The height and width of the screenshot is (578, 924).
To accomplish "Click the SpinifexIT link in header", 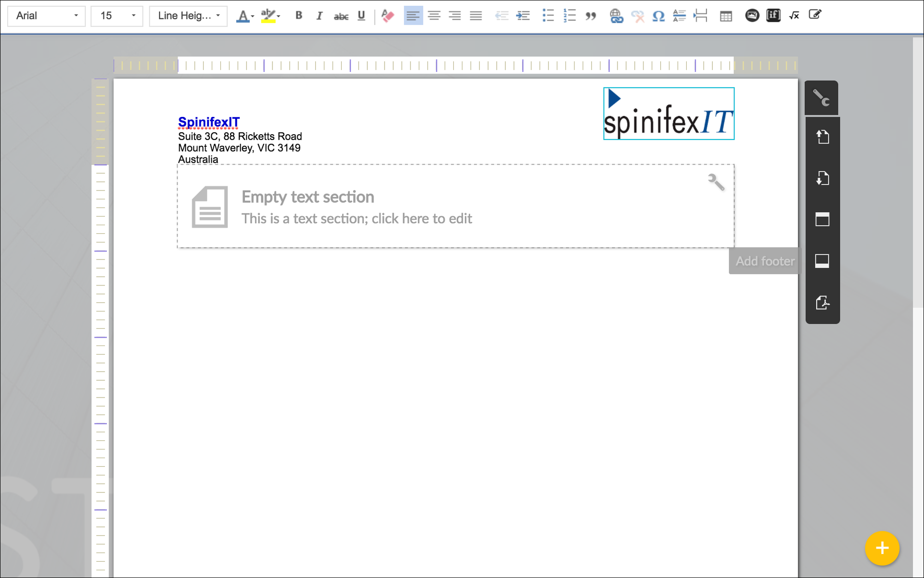I will pyautogui.click(x=208, y=122).
